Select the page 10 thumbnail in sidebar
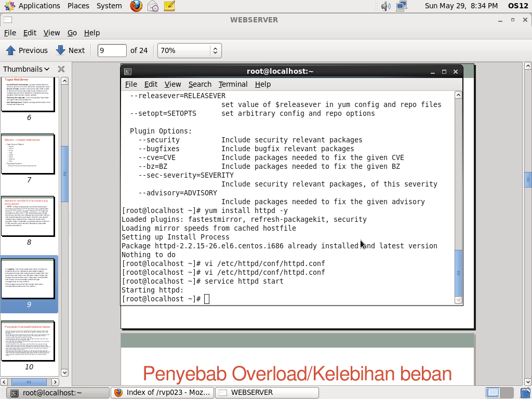 28,341
